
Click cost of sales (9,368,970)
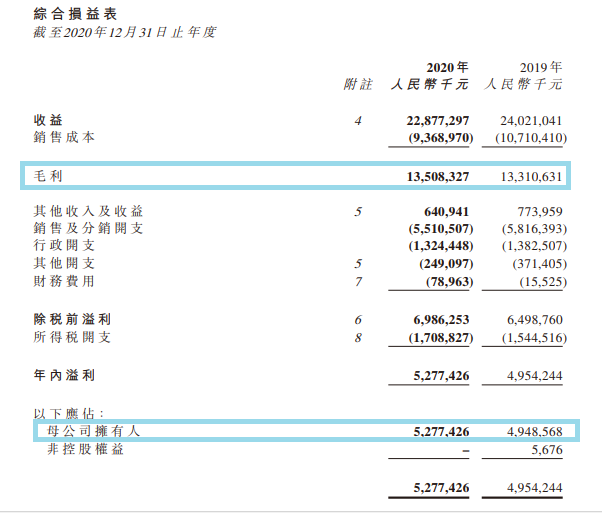(440, 138)
